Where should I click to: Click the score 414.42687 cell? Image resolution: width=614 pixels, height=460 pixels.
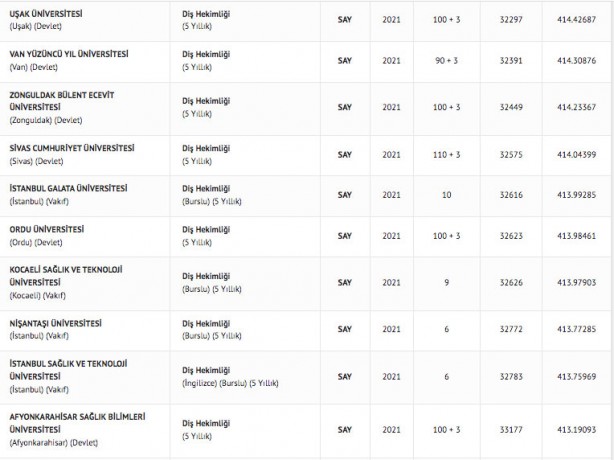(575, 20)
